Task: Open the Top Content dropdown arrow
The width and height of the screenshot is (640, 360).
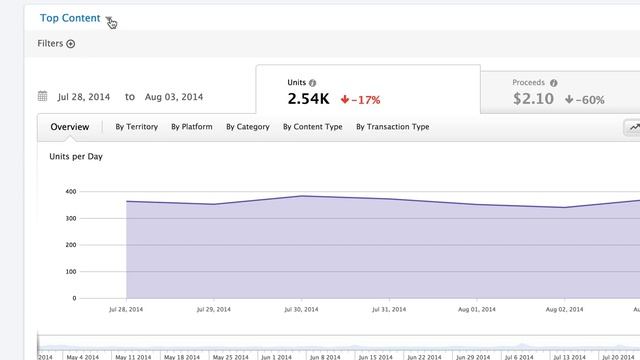Action: (x=108, y=18)
